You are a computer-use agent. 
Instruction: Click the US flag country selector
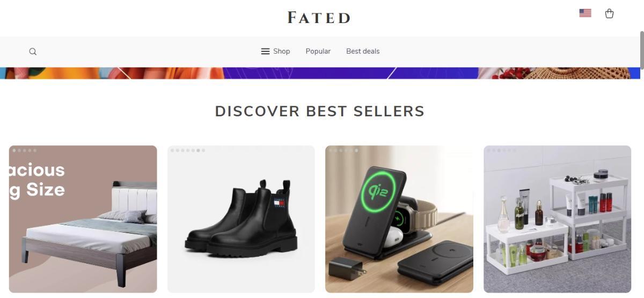[585, 13]
